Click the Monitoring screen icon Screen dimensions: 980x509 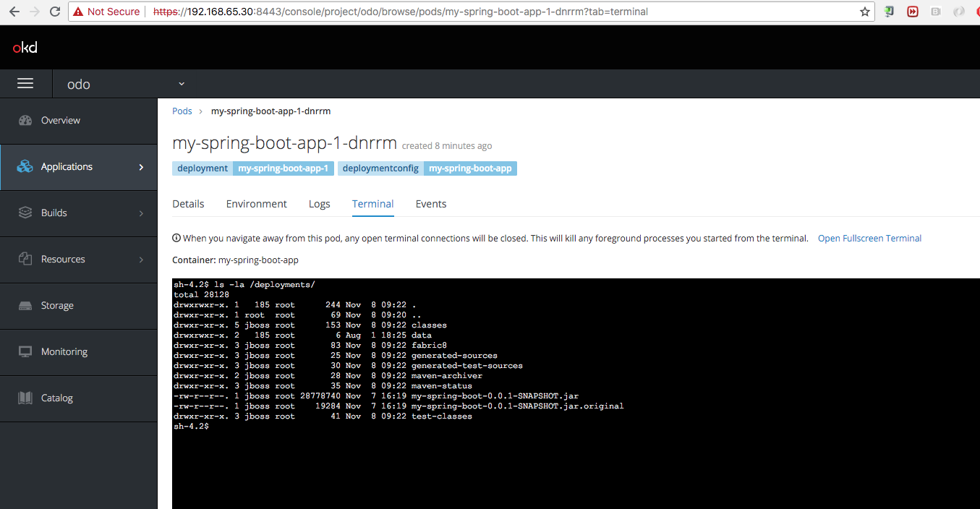(x=25, y=352)
